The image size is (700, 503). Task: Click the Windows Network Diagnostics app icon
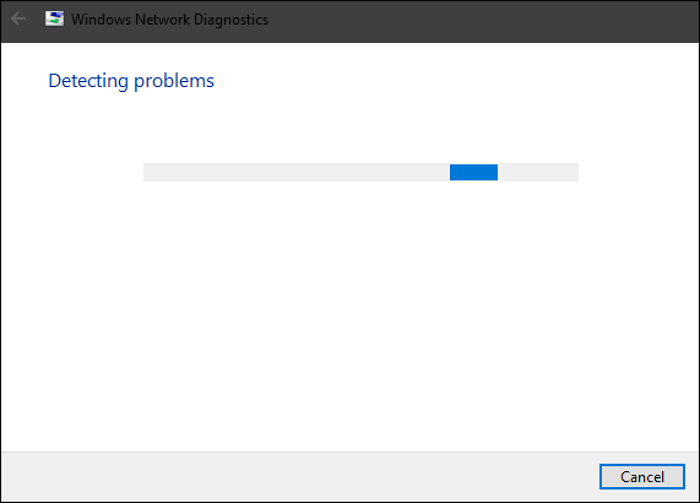coord(54,19)
